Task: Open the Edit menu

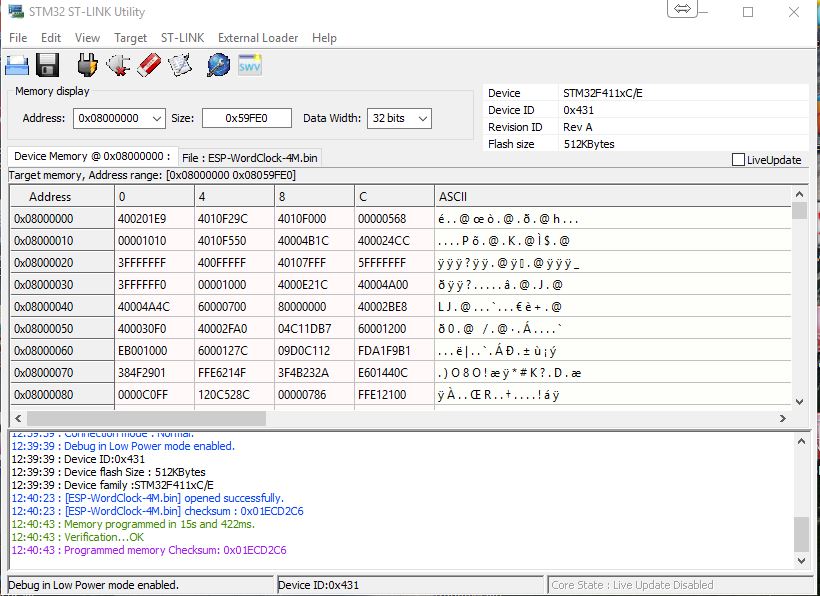Action: pyautogui.click(x=51, y=38)
